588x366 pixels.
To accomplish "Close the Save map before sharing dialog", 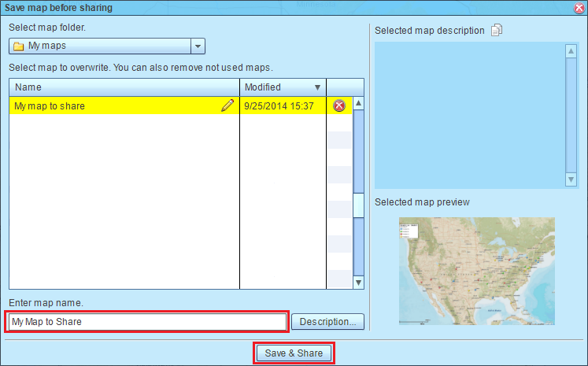I will click(579, 7).
